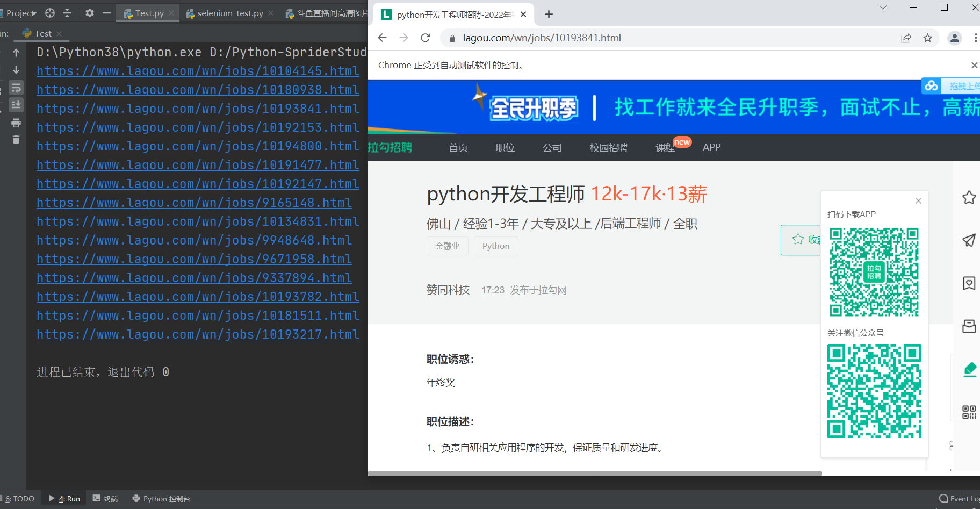This screenshot has width=980, height=509.
Task: Open the Event Log in status bar
Action: [x=960, y=499]
